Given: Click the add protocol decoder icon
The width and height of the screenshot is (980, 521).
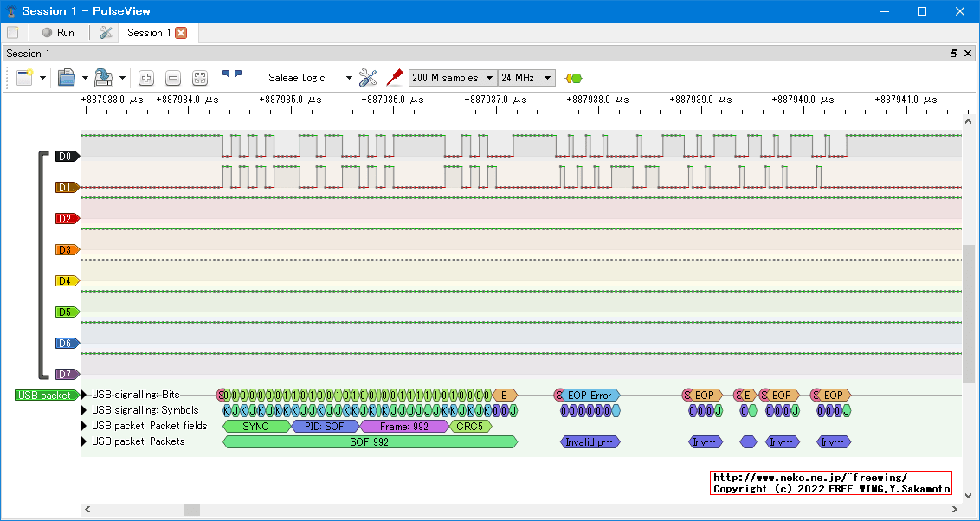Looking at the screenshot, I should tap(573, 78).
